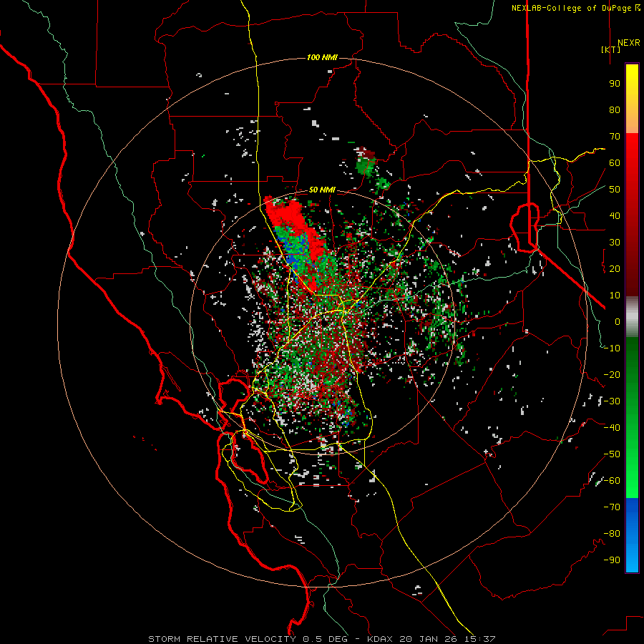Click the NEXR label above the color scale

pyautogui.click(x=628, y=43)
